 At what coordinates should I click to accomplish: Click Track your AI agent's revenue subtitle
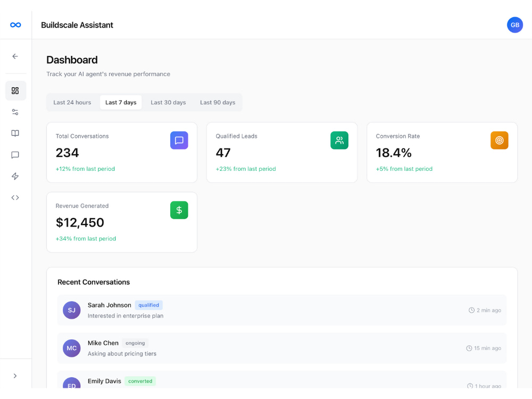pyautogui.click(x=108, y=74)
